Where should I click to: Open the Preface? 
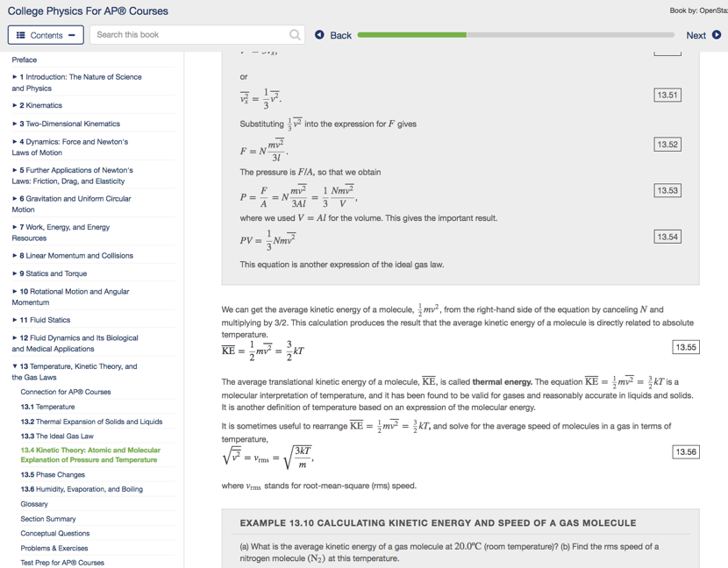click(26, 60)
